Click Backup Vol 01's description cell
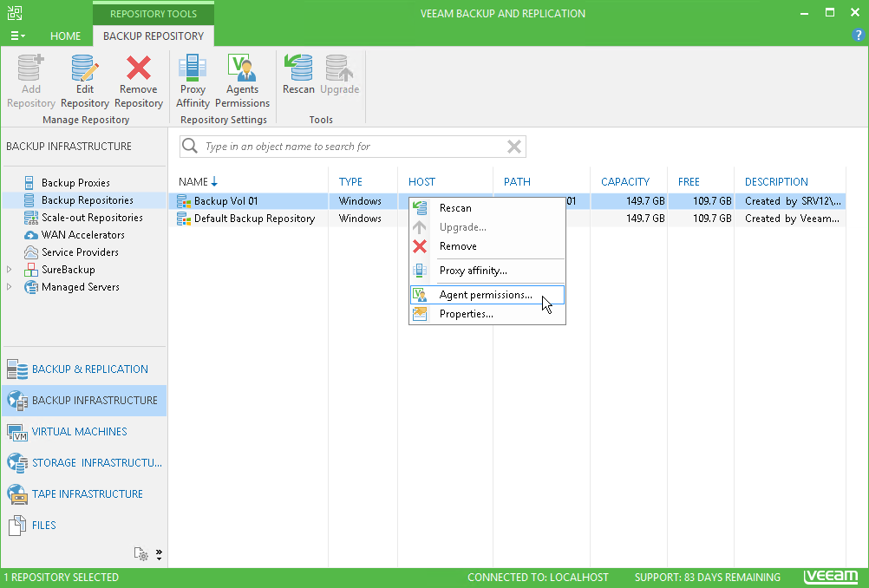This screenshot has width=869, height=588. tap(793, 201)
